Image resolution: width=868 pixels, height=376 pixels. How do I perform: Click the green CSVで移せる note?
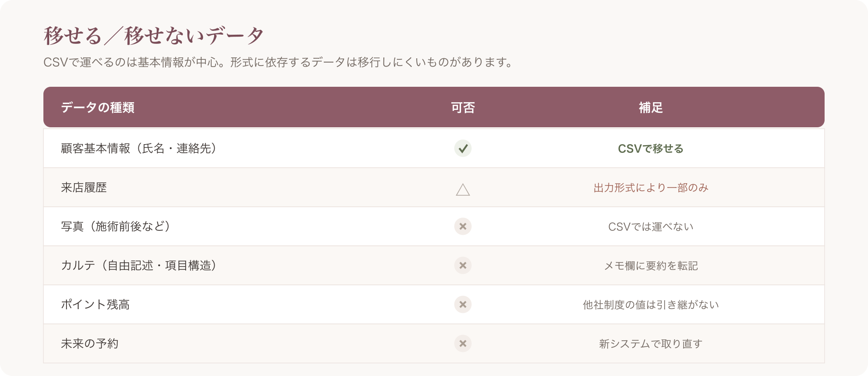click(x=651, y=148)
